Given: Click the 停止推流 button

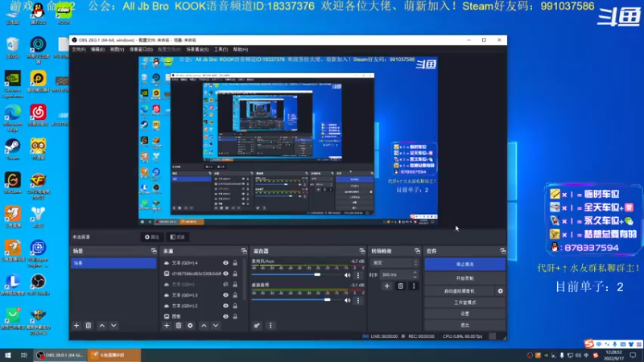Looking at the screenshot, I should [464, 265].
